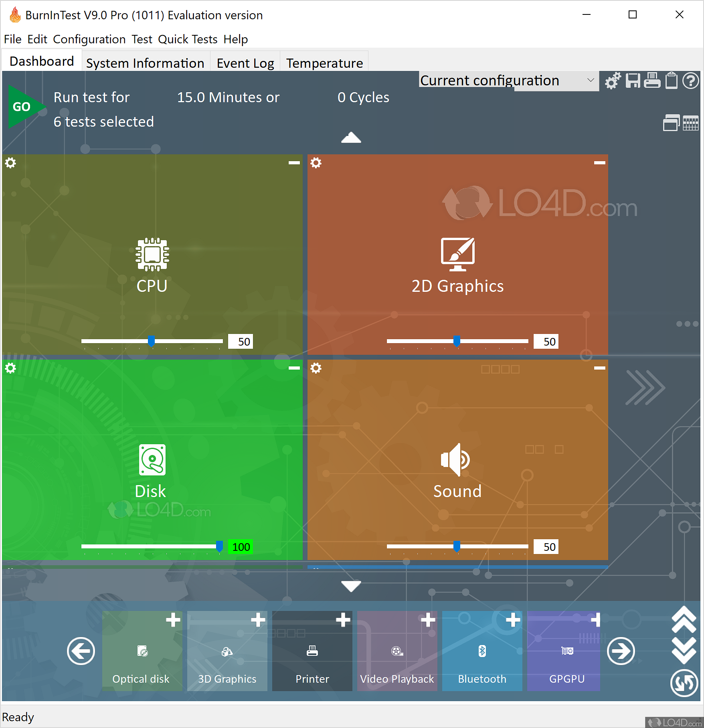The width and height of the screenshot is (704, 728).
Task: Refresh tests with circular arrows icon
Action: click(684, 683)
